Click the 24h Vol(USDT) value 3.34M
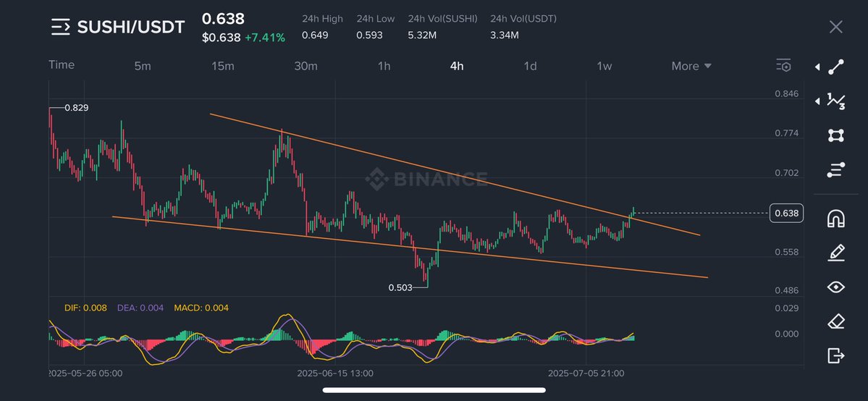This screenshot has width=868, height=401. [505, 35]
